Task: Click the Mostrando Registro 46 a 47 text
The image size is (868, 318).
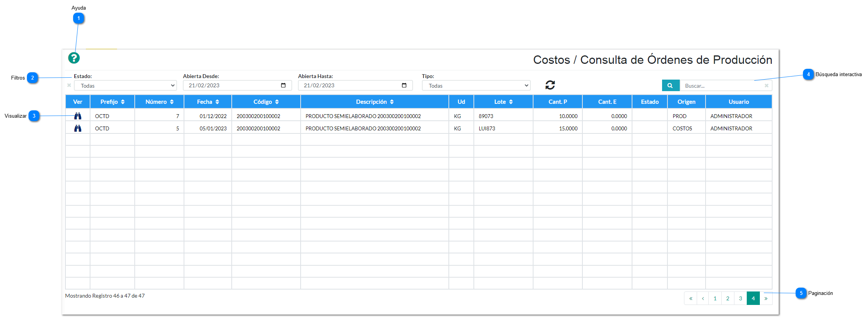Action: click(105, 296)
